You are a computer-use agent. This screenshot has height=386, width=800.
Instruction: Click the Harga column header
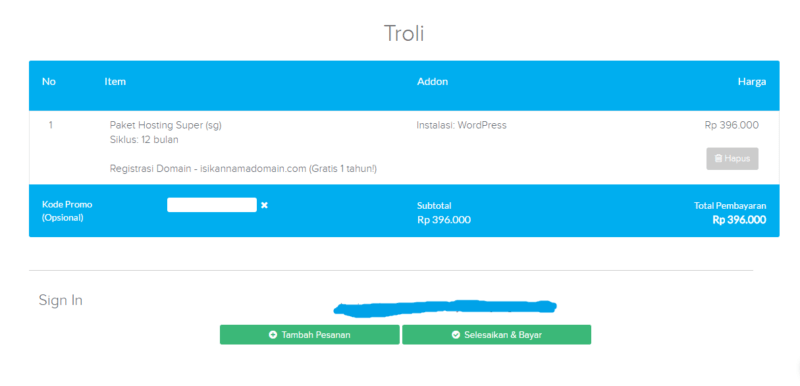[x=752, y=82]
